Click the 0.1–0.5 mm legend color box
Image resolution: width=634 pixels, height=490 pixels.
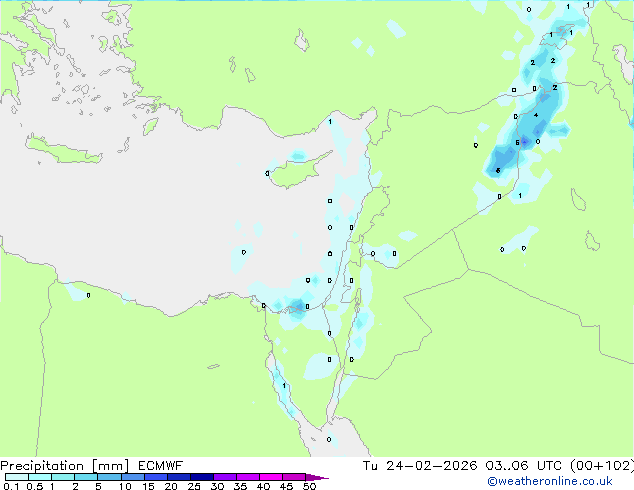click(x=17, y=477)
